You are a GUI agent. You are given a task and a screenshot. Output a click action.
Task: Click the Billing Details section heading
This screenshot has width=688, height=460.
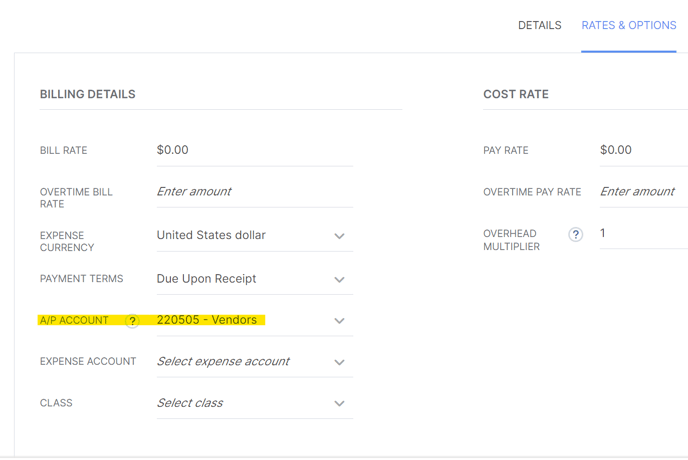pos(88,94)
